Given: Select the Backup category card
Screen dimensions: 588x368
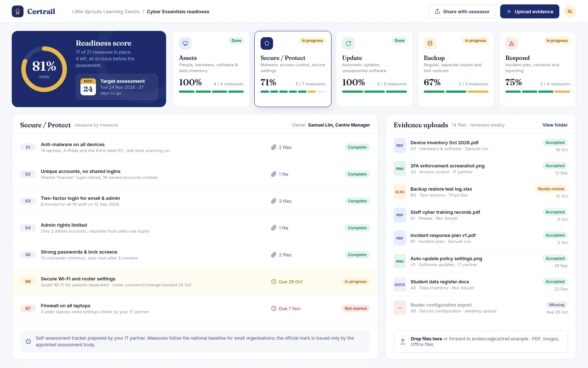Looking at the screenshot, I should point(456,69).
